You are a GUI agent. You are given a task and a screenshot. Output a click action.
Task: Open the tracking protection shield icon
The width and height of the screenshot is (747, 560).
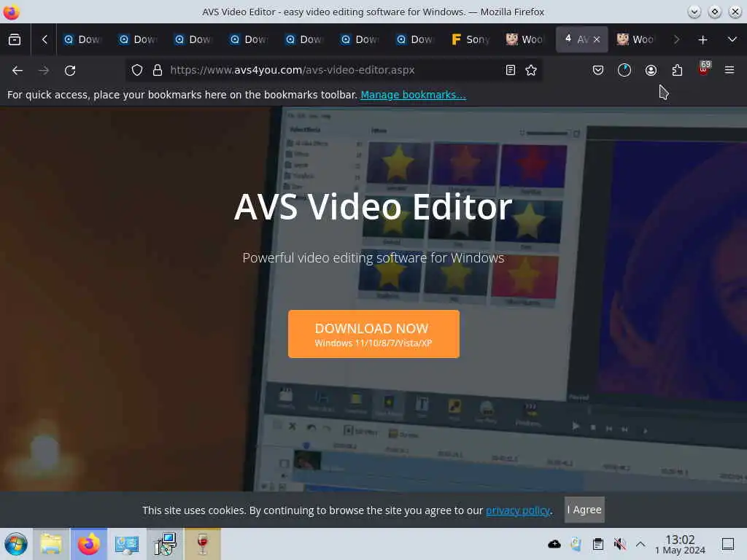point(137,71)
